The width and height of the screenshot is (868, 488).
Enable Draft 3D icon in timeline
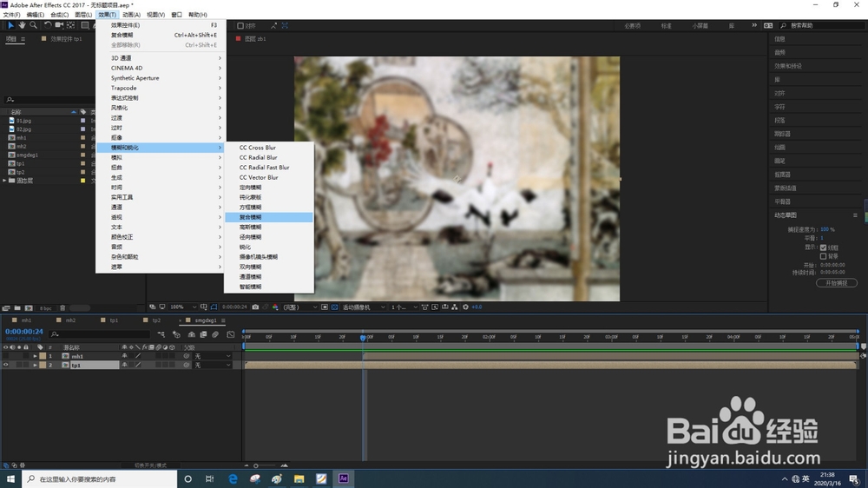(x=176, y=334)
